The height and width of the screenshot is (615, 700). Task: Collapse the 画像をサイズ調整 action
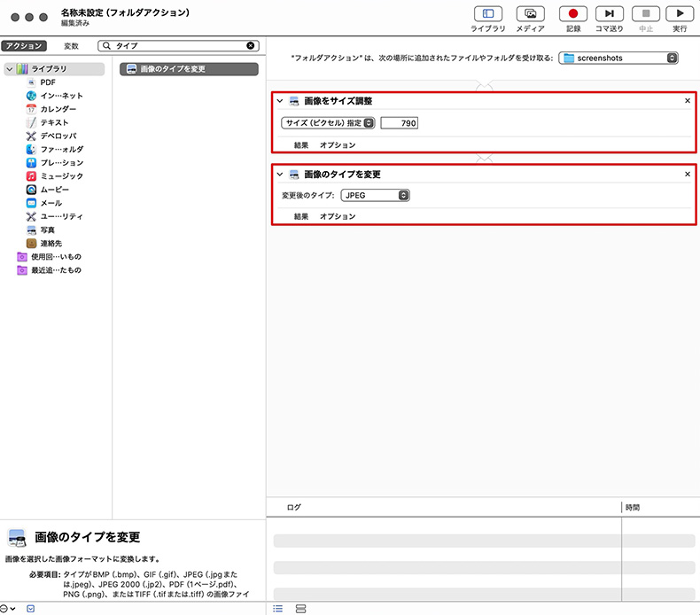(x=280, y=101)
